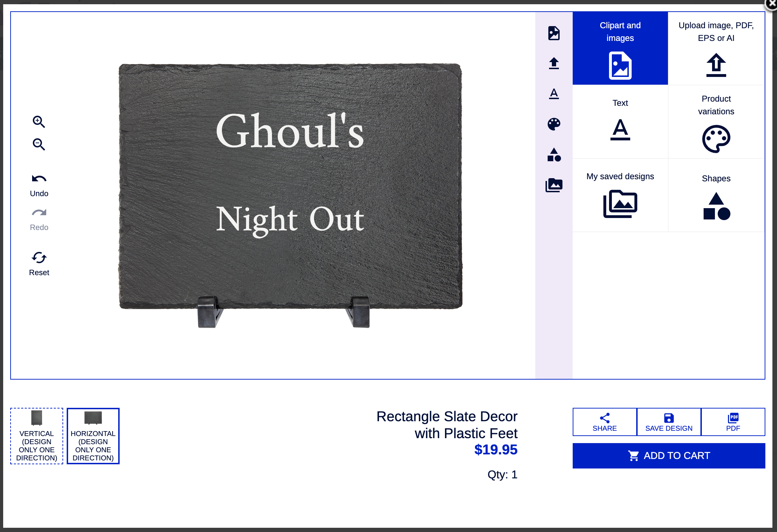Share the slate decor design
The width and height of the screenshot is (777, 532).
coord(604,422)
